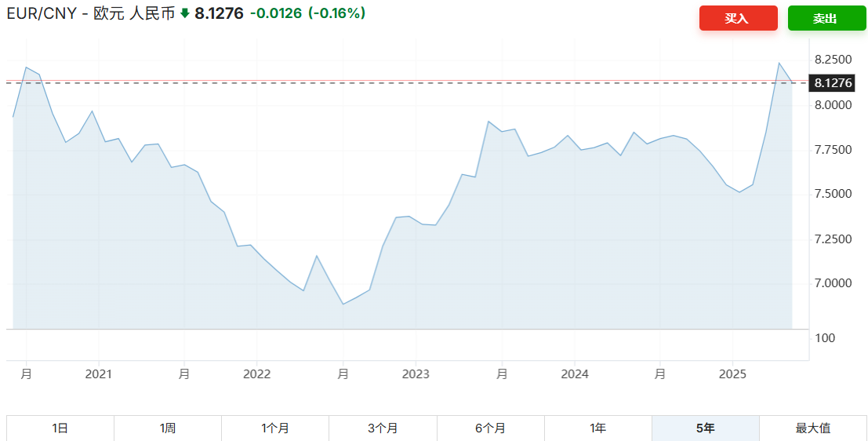Click the 2024 x-axis label
The height and width of the screenshot is (441, 868).
[575, 374]
